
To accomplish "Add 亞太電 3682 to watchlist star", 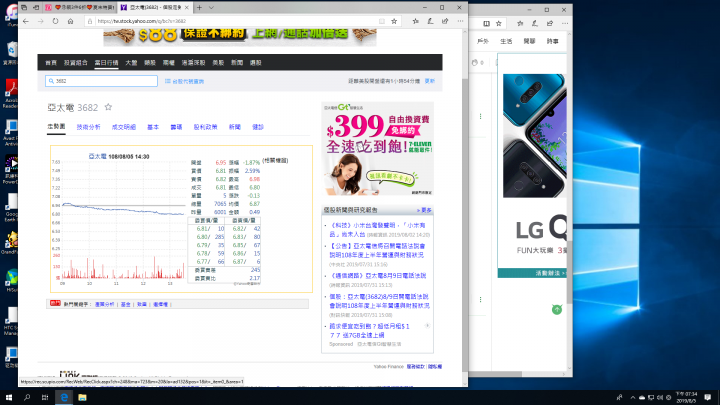I will (x=108, y=107).
